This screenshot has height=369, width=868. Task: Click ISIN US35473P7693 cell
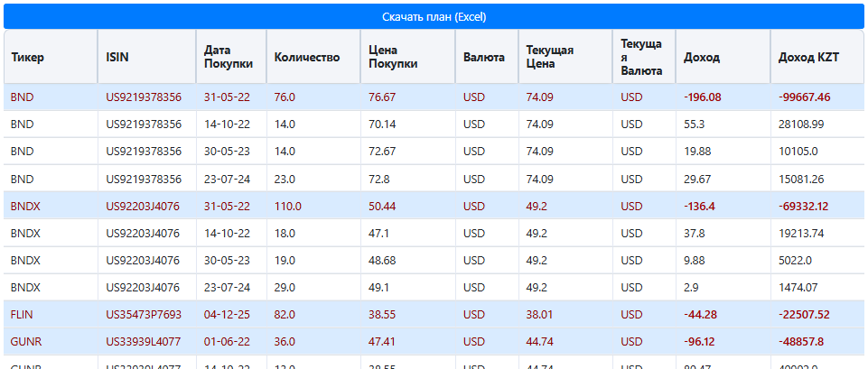pyautogui.click(x=144, y=314)
